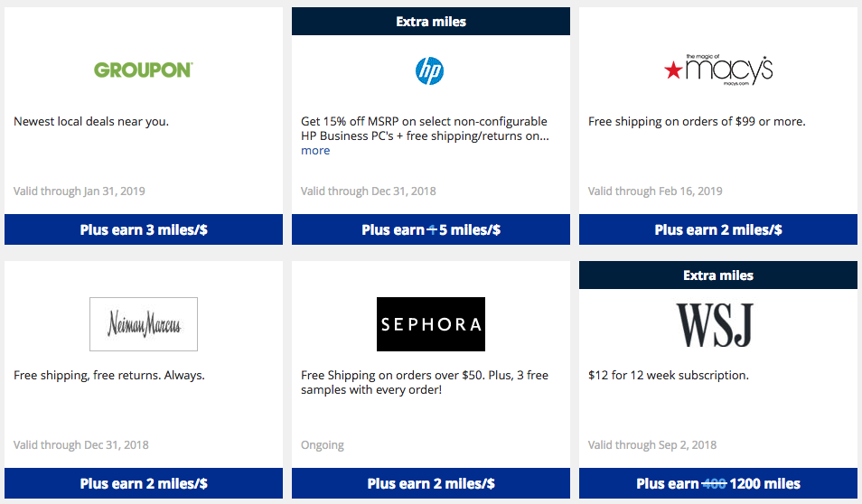Click Neiman Marcus 'Free shipping, free returns' text

108,376
